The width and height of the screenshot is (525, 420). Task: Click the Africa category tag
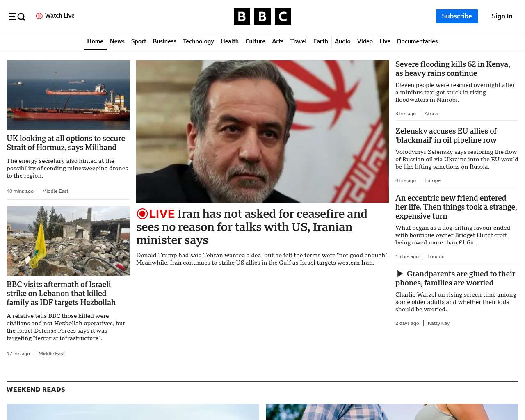431,114
